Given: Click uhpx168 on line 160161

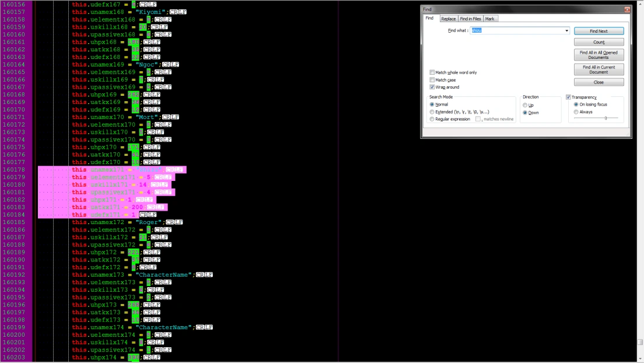Looking at the screenshot, I should click(103, 43).
